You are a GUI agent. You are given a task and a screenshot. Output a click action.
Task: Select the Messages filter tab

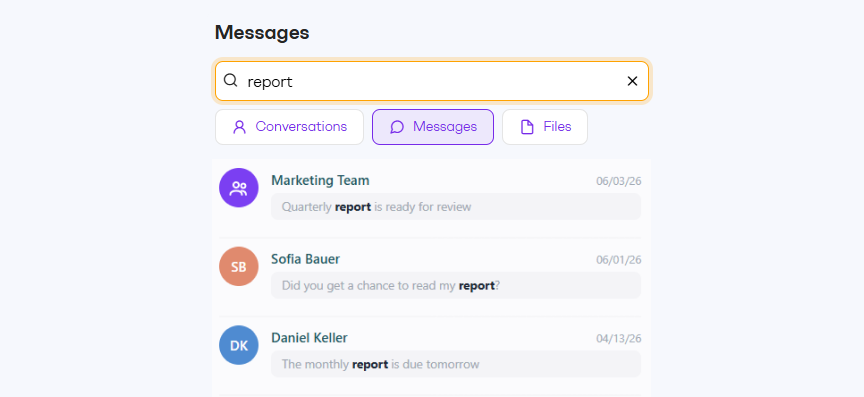point(433,127)
